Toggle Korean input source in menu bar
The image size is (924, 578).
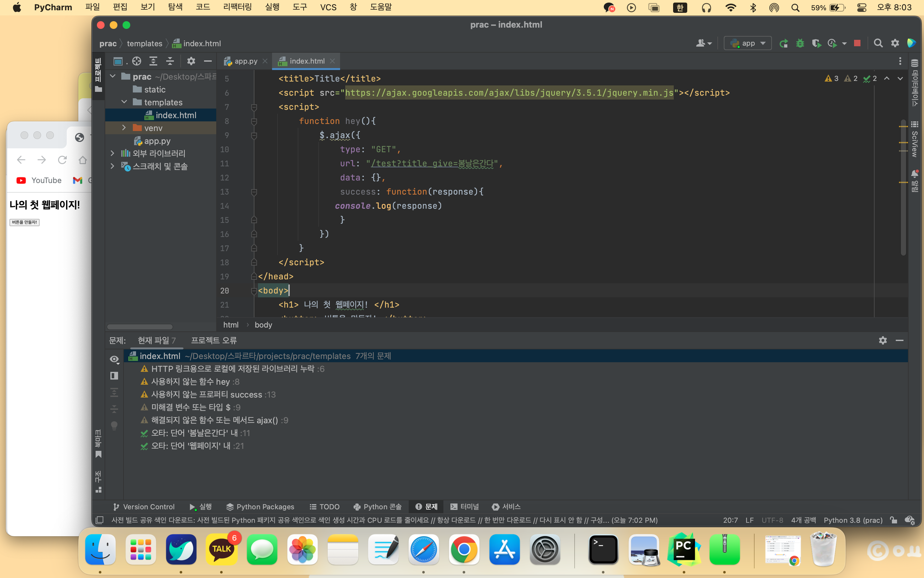pyautogui.click(x=680, y=8)
